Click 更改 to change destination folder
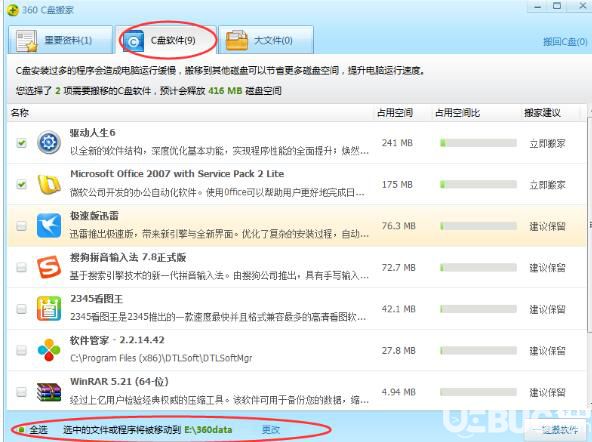Image resolution: width=592 pixels, height=442 pixels. [x=271, y=430]
